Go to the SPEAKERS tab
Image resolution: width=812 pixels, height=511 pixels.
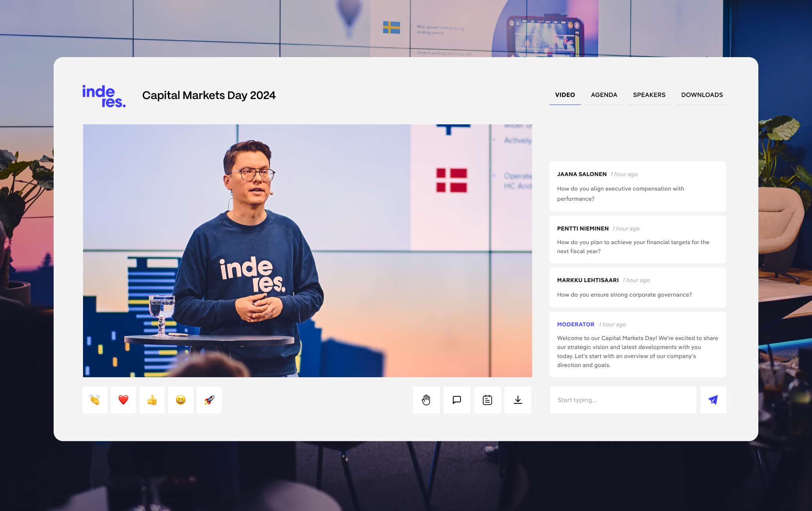click(x=649, y=95)
